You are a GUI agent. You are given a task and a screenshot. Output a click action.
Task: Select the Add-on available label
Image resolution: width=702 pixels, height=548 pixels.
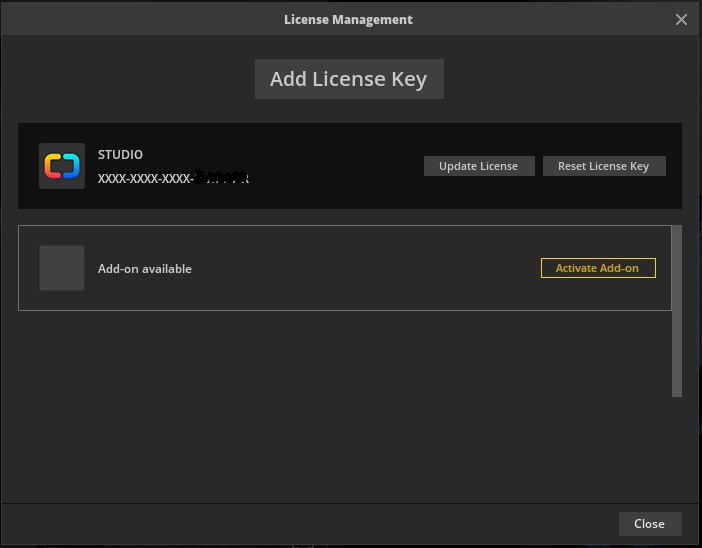coord(145,269)
